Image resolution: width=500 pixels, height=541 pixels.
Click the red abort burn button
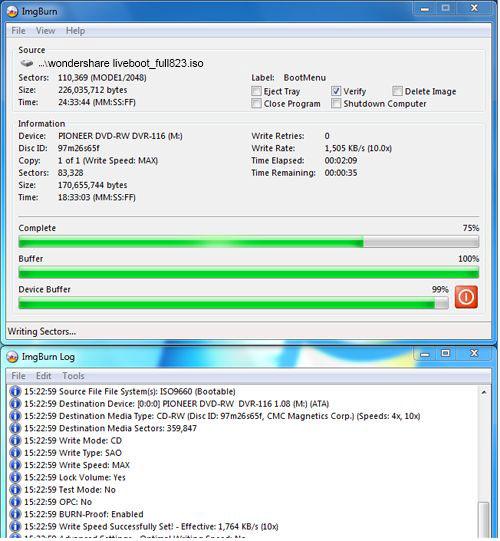tap(466, 297)
